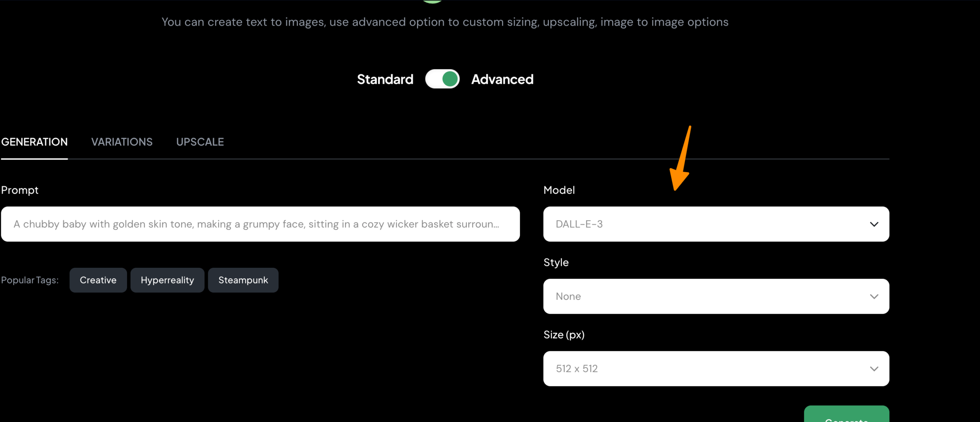Toggle the Standard/Advanced mode switch

442,79
